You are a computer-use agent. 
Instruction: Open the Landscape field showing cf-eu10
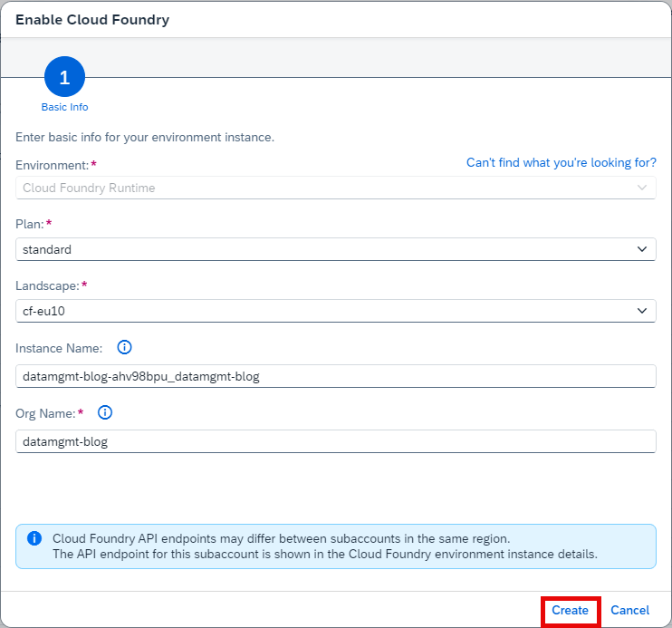[x=336, y=311]
